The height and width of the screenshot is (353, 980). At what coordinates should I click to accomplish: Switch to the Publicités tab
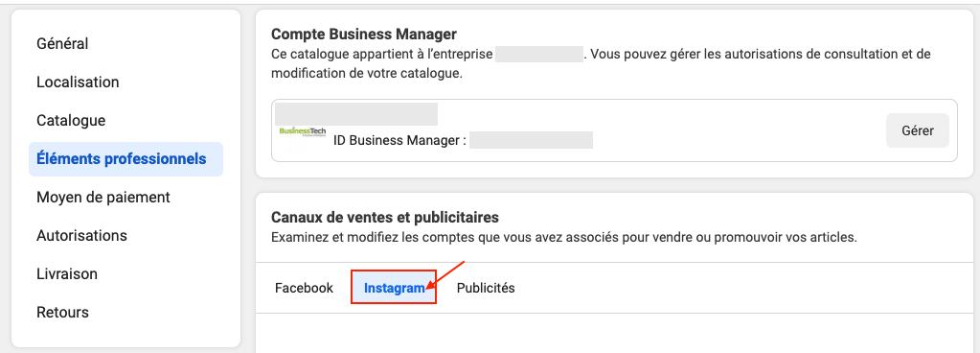pos(486,288)
